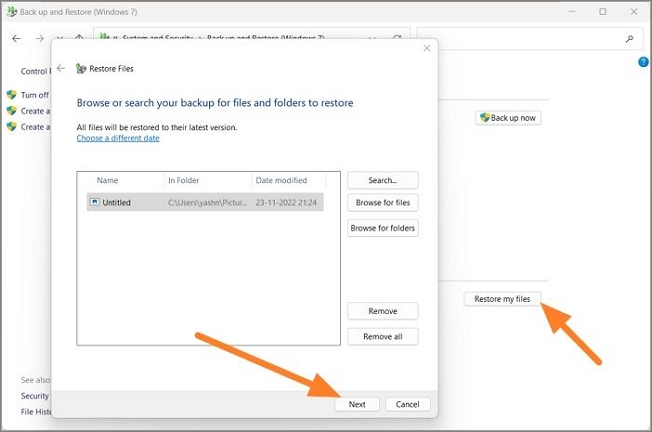The height and width of the screenshot is (432, 652).
Task: Click the Untitled file's image icon
Action: (x=94, y=202)
